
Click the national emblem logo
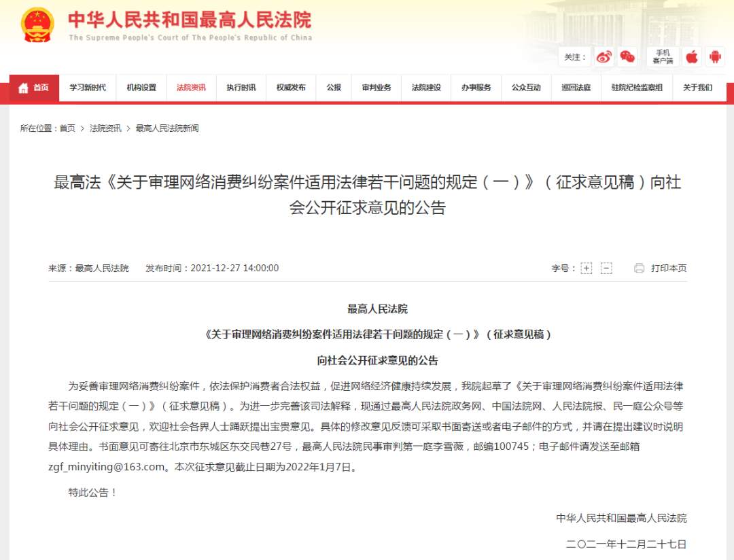(37, 25)
